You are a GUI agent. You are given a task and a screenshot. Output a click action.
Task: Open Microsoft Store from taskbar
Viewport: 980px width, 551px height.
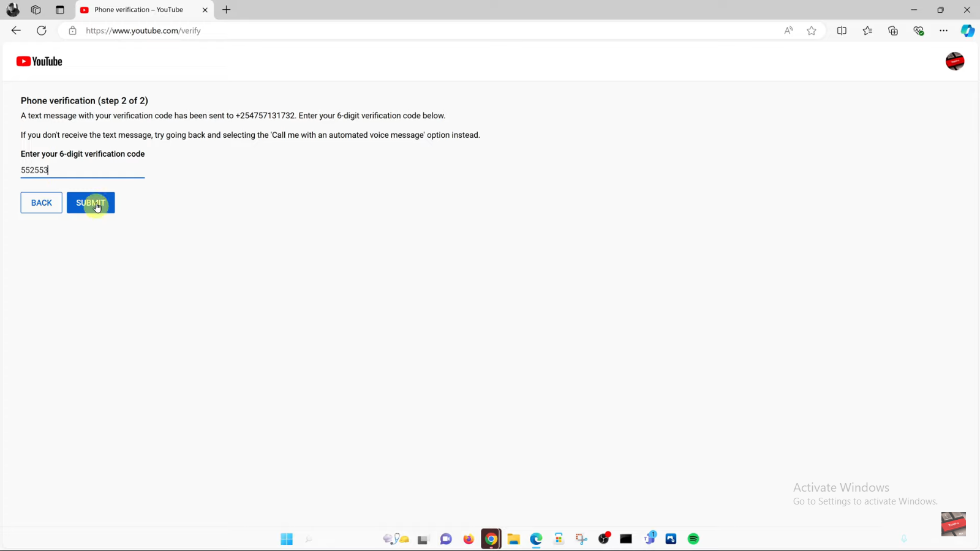pyautogui.click(x=559, y=539)
